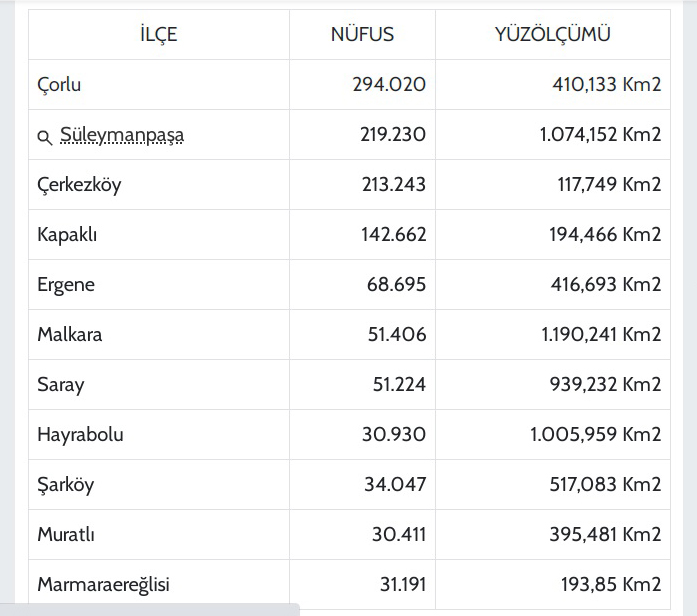
Task: Click the horizontal scrollbar at page bottom
Action: point(150,609)
